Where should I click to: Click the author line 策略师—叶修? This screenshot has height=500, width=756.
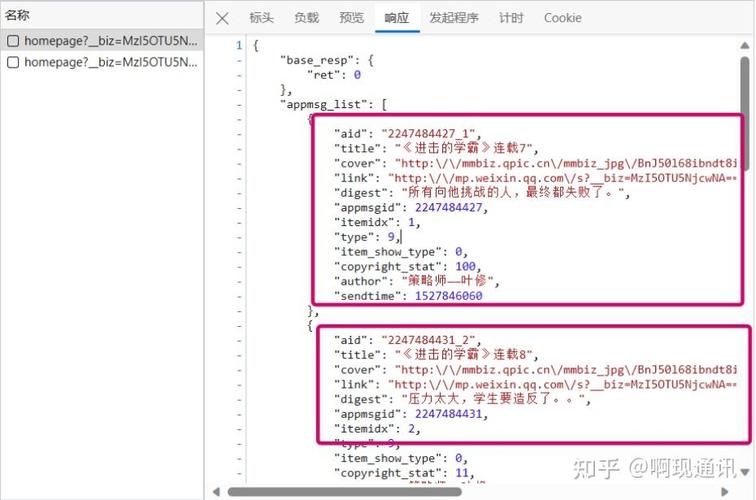[417, 281]
